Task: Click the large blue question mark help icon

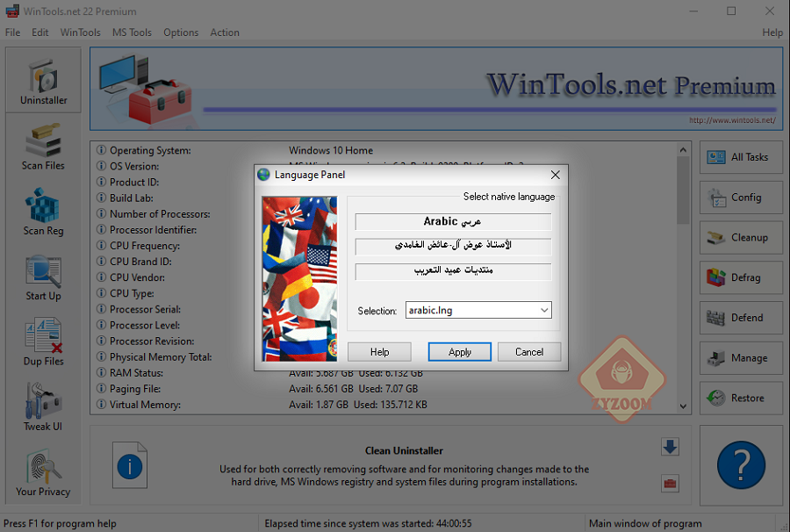Action: pos(741,465)
